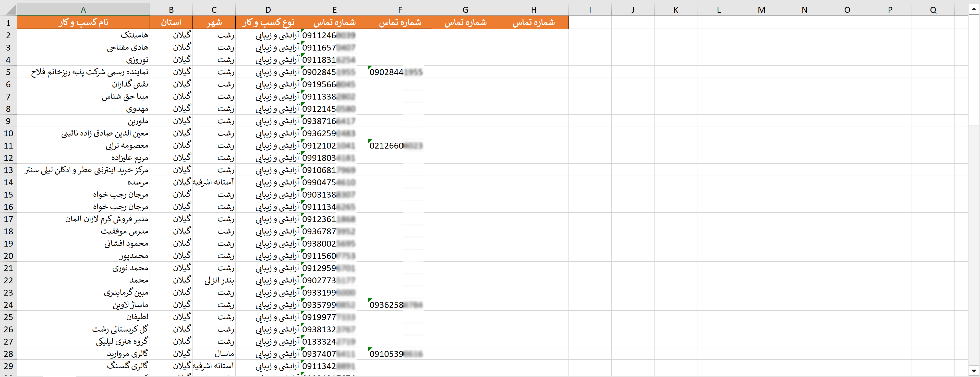Click phone cell starting 0936258

click(x=400, y=305)
